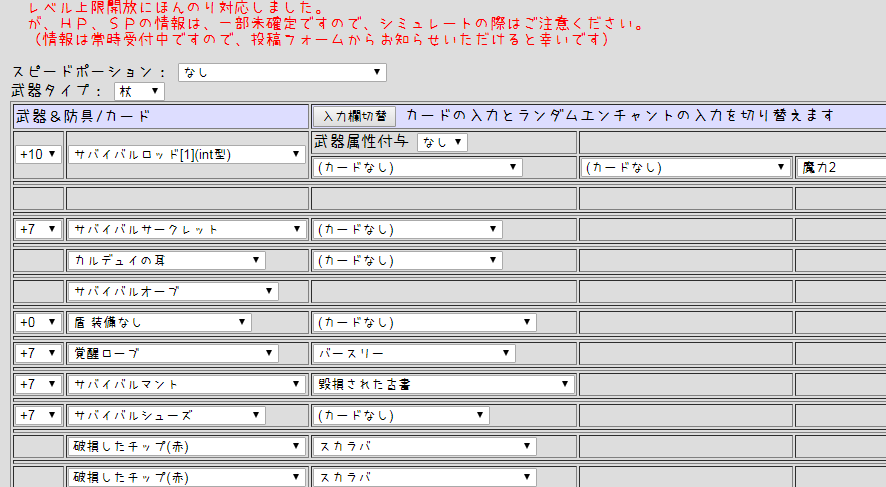Change the weapon refine +10 dropdown

click(38, 154)
